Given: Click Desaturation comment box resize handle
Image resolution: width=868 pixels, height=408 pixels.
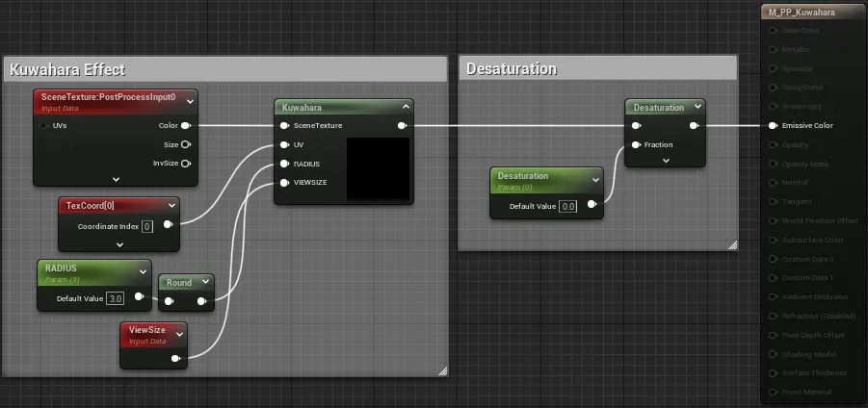Looking at the screenshot, I should pos(733,245).
